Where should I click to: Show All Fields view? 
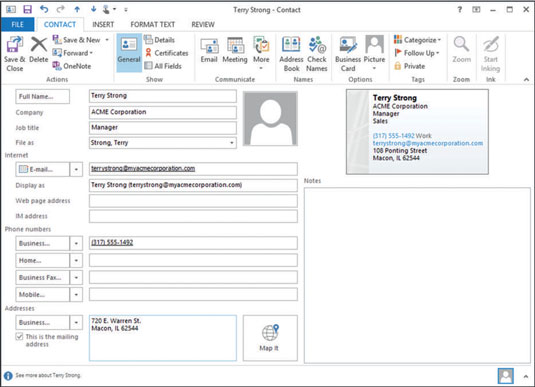(x=163, y=66)
